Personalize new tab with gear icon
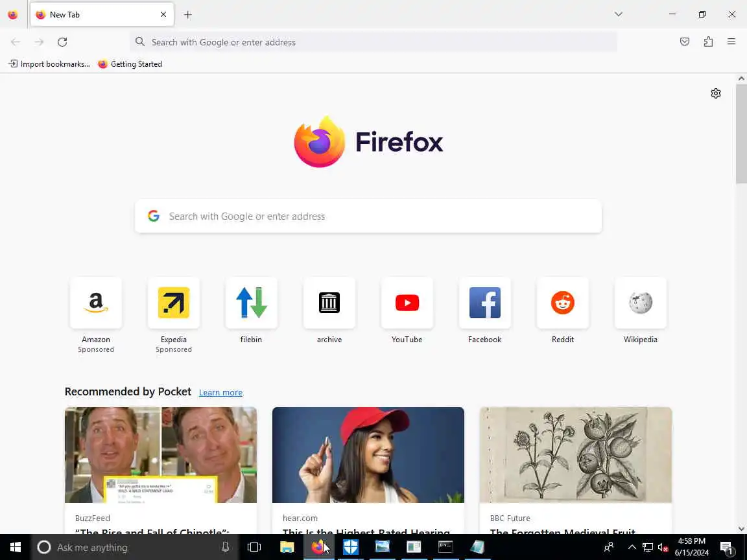The width and height of the screenshot is (747, 560). click(716, 93)
